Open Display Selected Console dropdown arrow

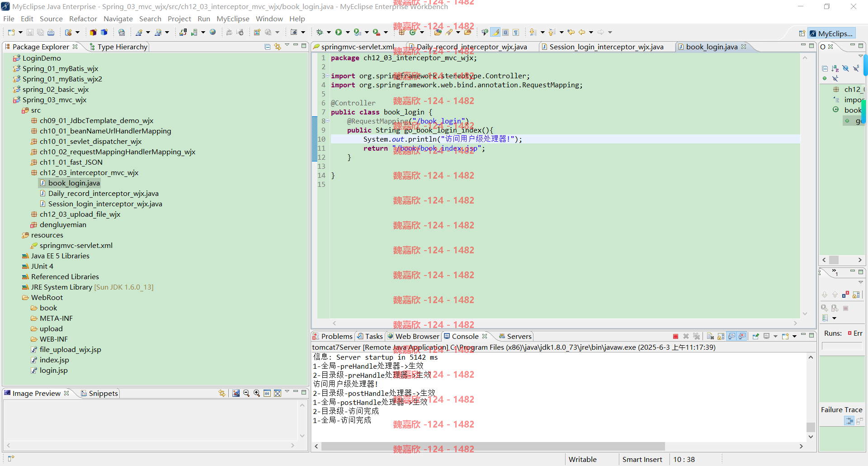point(775,336)
